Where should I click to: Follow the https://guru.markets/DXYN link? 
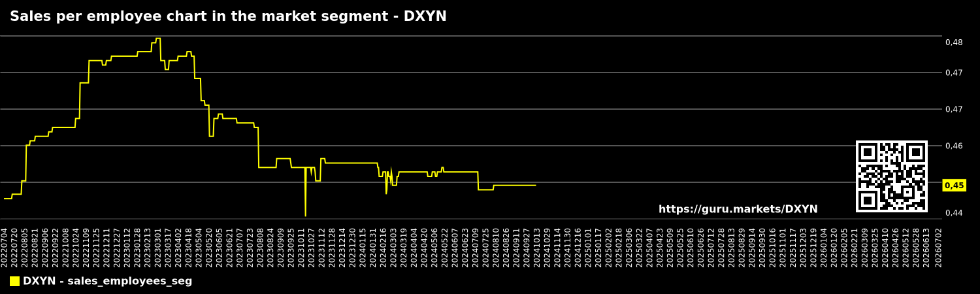pos(738,210)
